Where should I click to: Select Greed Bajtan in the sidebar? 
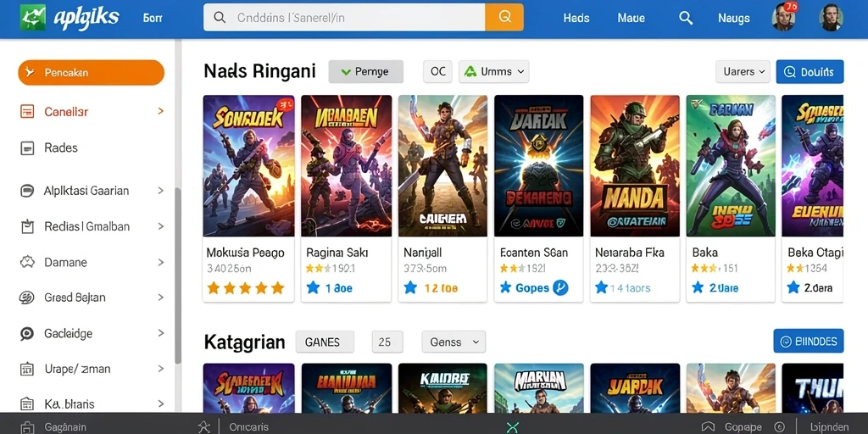pos(75,298)
